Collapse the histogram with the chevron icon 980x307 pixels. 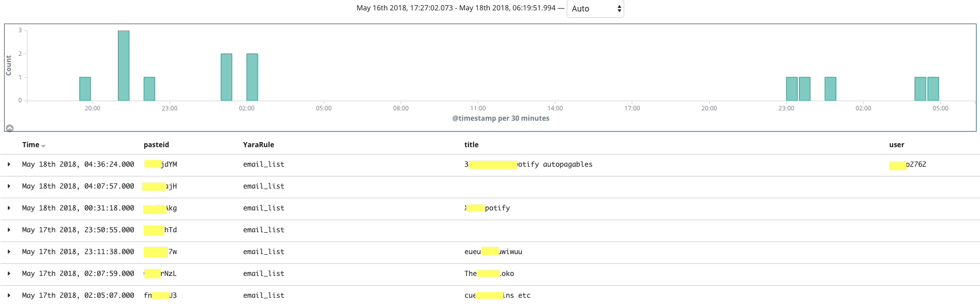pos(10,128)
